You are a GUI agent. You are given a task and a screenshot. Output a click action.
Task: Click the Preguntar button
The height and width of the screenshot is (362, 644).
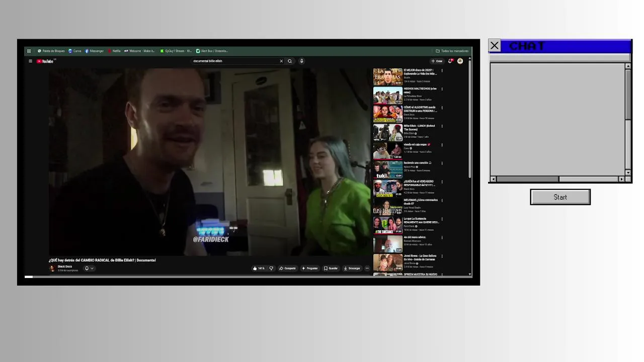click(x=309, y=268)
